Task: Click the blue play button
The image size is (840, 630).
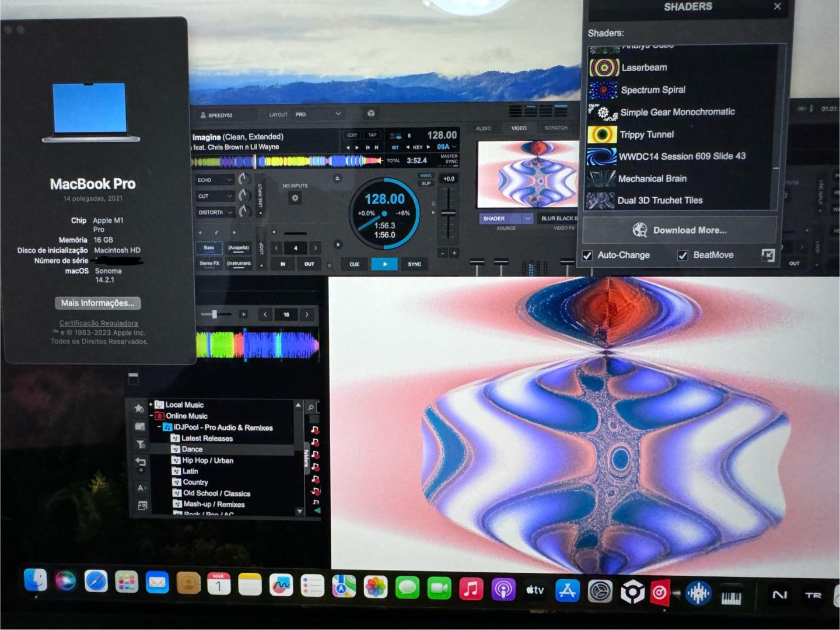Action: tap(384, 264)
